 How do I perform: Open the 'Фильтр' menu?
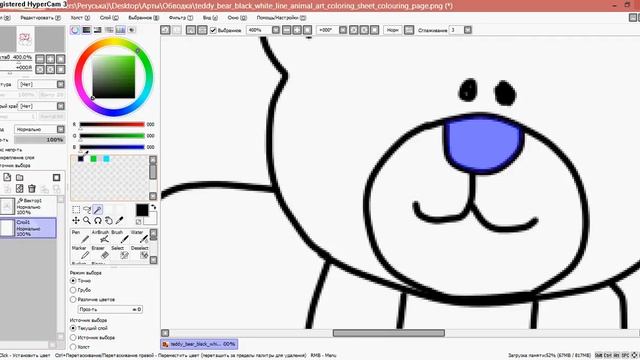tap(180, 18)
